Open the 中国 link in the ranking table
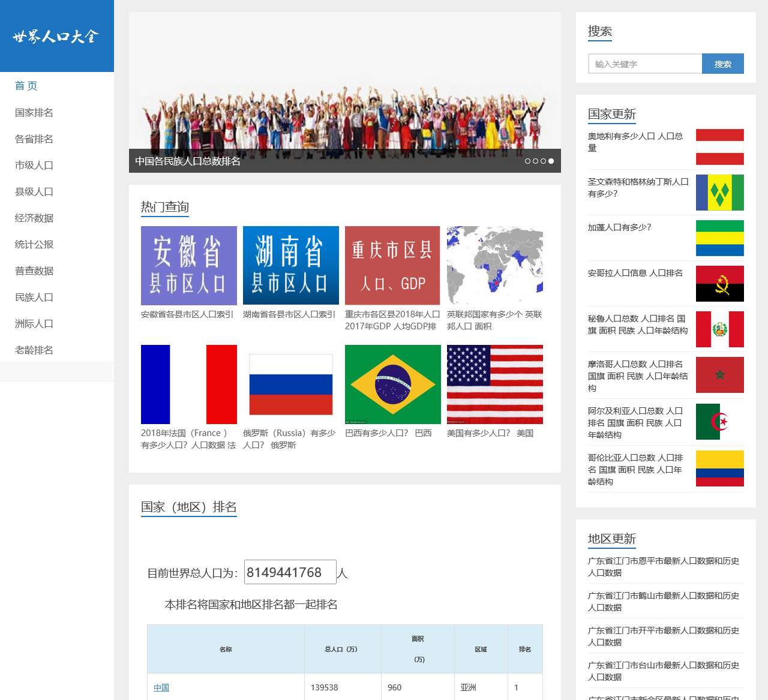 click(x=161, y=687)
